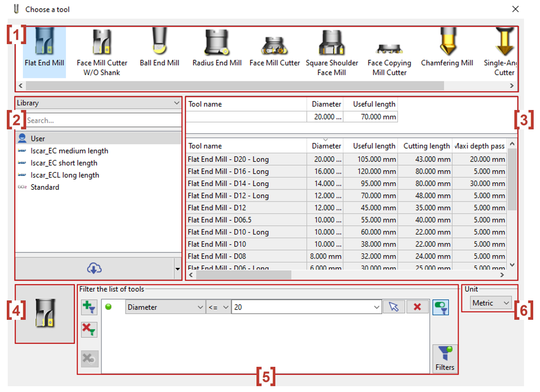The width and height of the screenshot is (540, 392).
Task: Select Flat End Mill - D16 - Long row
Action: (228, 172)
